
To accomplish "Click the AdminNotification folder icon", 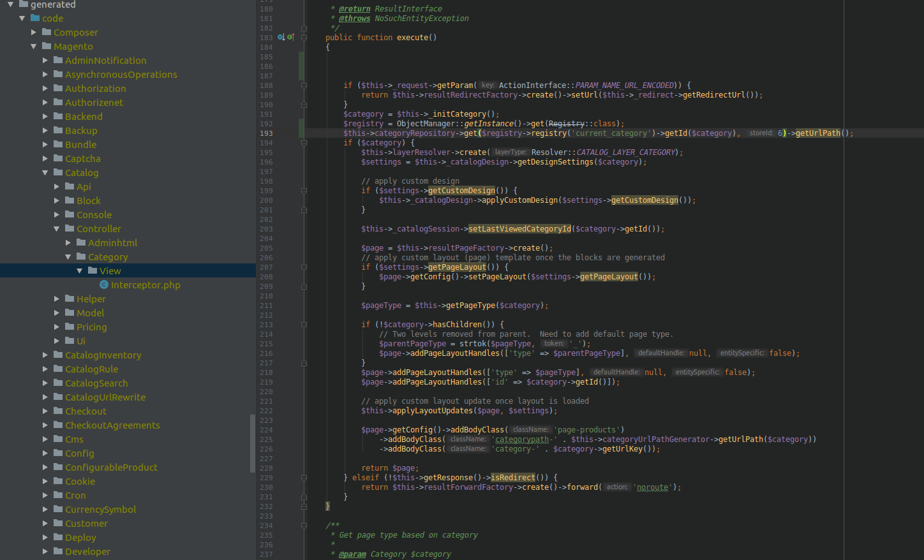I will [58, 60].
